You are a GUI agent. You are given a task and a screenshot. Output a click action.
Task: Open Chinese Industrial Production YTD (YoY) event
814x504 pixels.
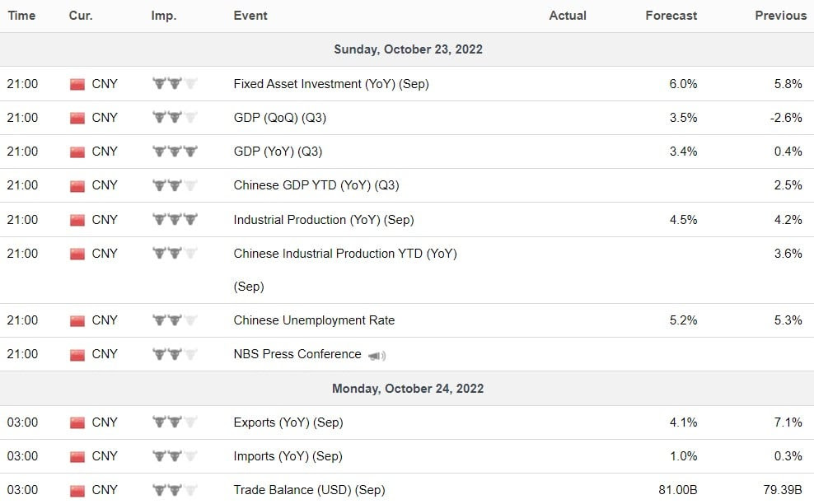tap(344, 254)
